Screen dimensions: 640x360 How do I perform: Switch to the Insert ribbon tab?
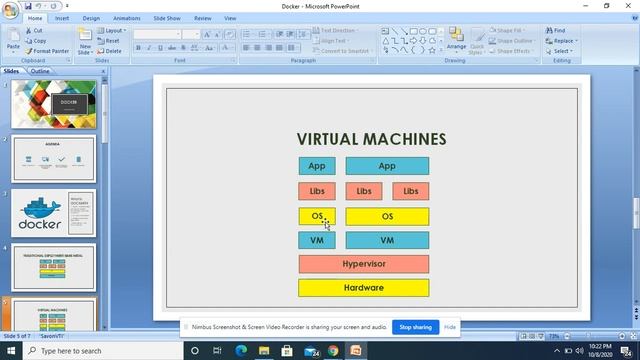click(x=62, y=18)
